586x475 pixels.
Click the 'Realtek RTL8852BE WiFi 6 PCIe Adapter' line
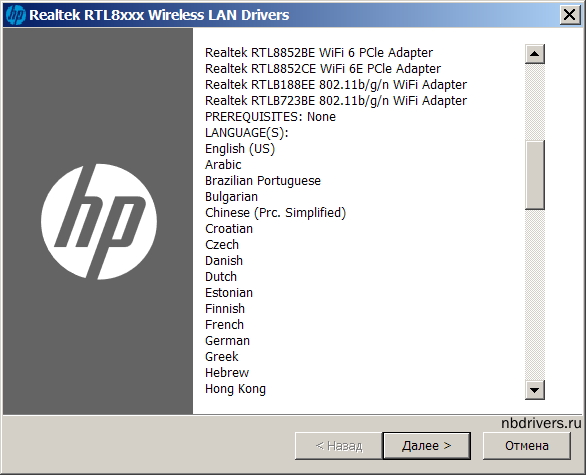(319, 53)
